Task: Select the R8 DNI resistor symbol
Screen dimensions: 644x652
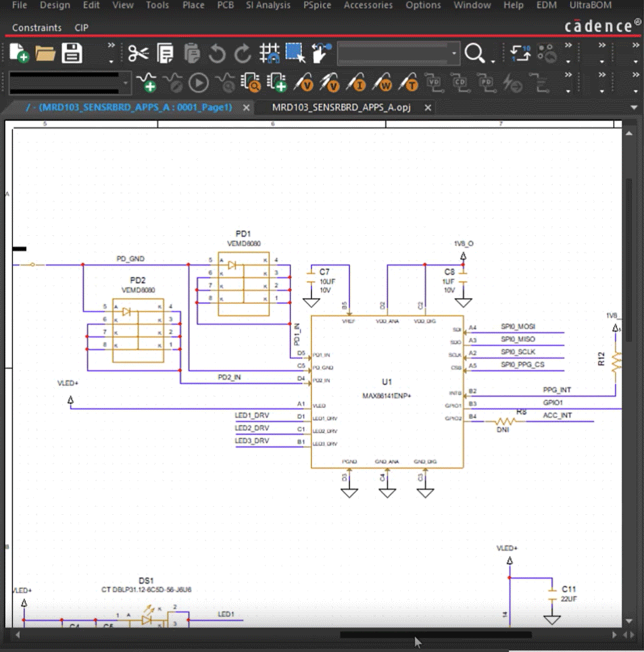Action: click(505, 421)
